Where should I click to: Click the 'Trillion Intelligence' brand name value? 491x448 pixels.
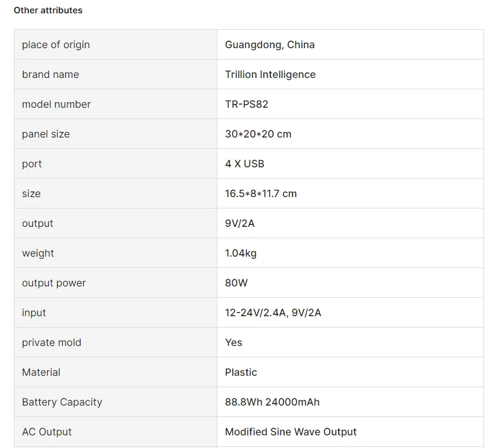tap(270, 74)
